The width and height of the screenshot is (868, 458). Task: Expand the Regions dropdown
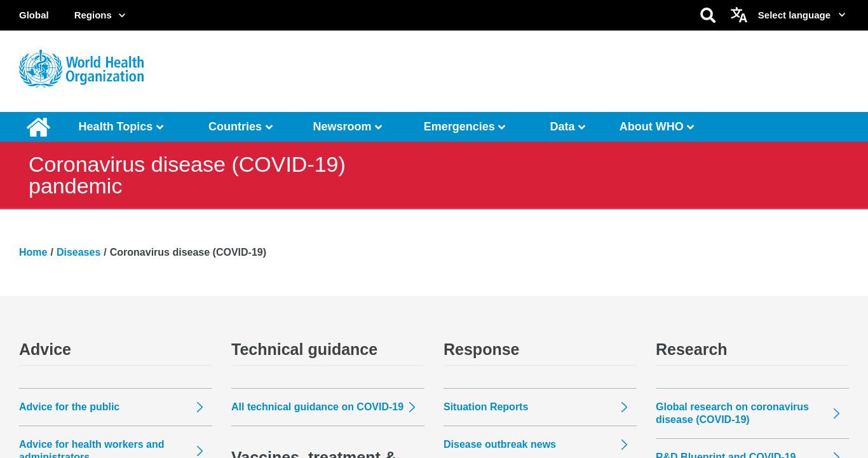point(100,15)
